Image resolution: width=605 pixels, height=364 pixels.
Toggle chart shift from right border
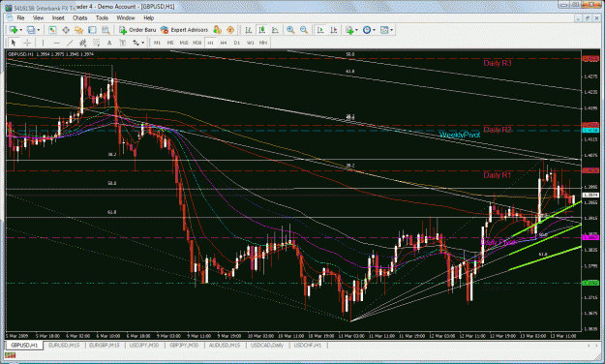pos(334,30)
